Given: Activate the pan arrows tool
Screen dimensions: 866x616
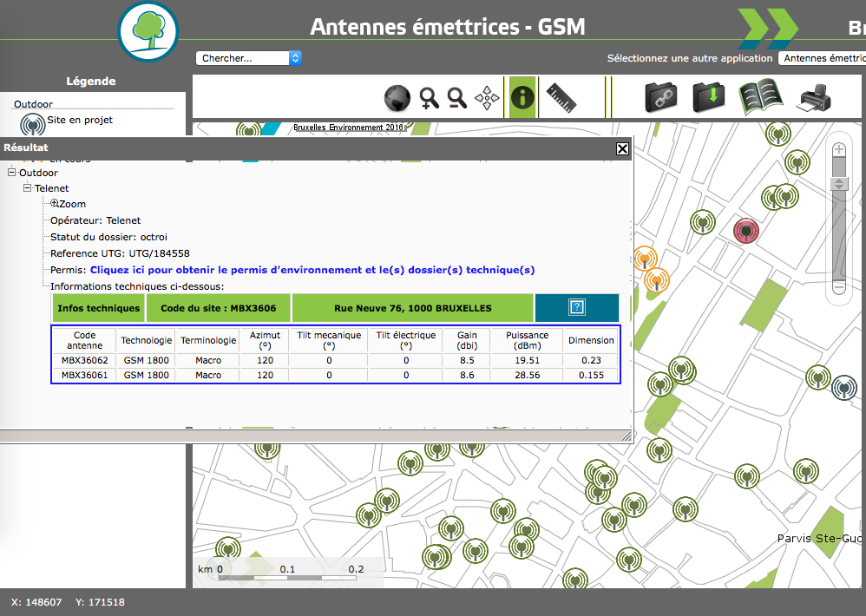Looking at the screenshot, I should coord(487,98).
